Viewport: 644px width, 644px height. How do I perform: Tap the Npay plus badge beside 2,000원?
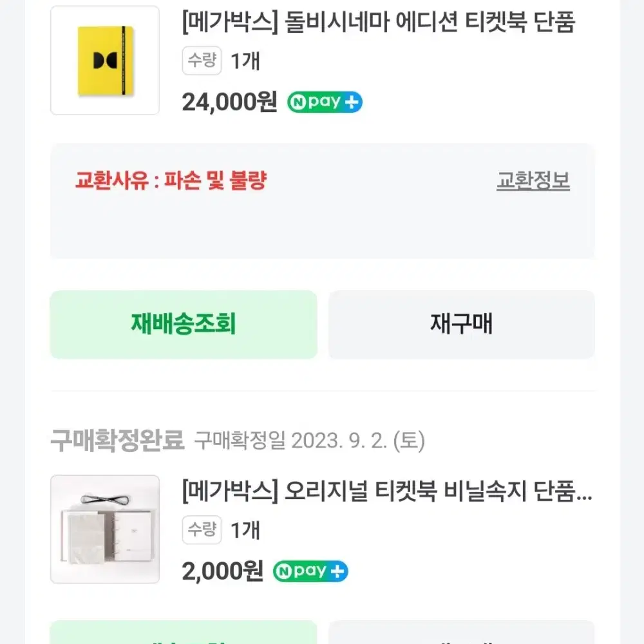pyautogui.click(x=310, y=571)
